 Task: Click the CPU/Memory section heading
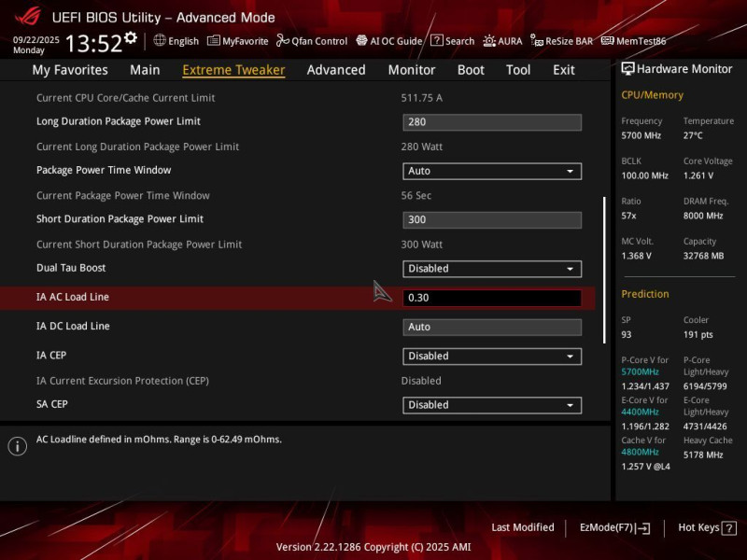click(x=652, y=95)
